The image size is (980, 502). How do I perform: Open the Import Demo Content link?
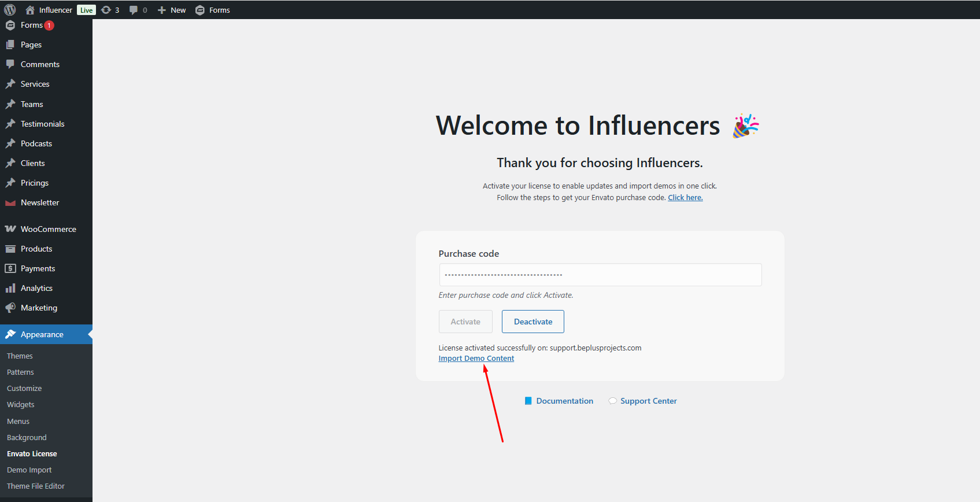476,358
